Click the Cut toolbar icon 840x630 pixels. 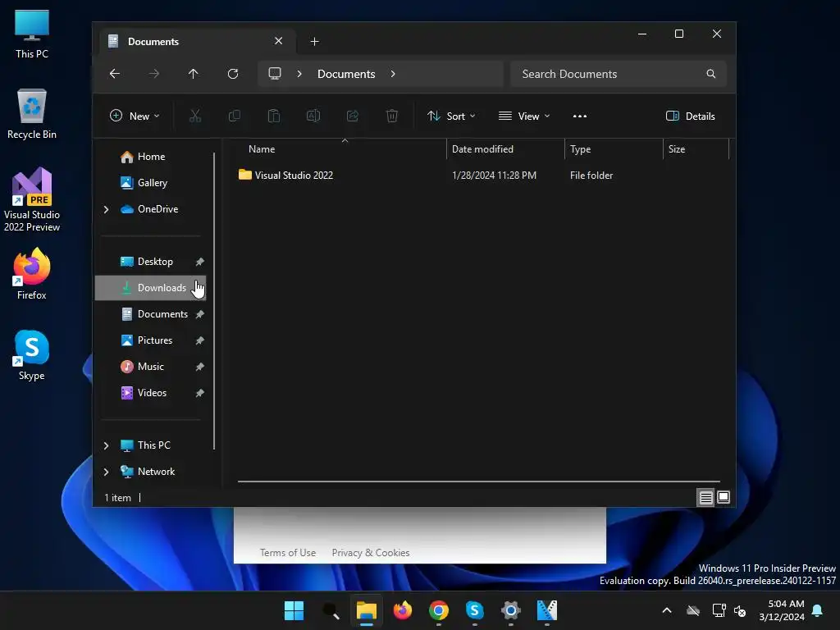[195, 116]
